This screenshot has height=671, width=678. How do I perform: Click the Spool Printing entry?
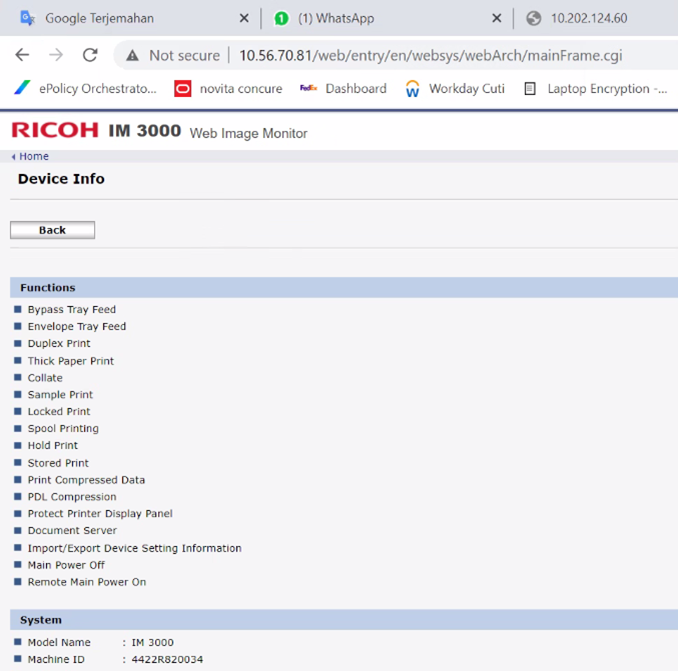click(x=63, y=428)
